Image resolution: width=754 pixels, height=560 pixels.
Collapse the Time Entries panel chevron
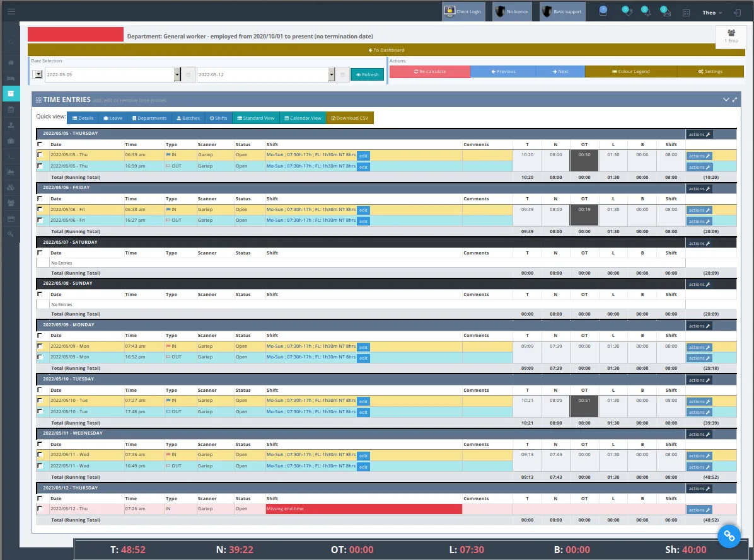click(x=726, y=100)
